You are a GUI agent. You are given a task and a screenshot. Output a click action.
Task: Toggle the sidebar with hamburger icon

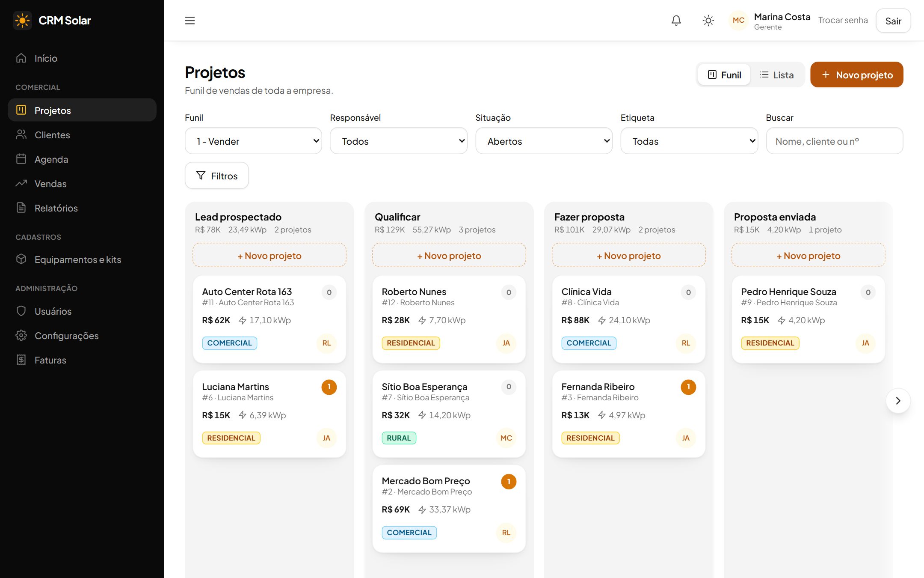(190, 21)
